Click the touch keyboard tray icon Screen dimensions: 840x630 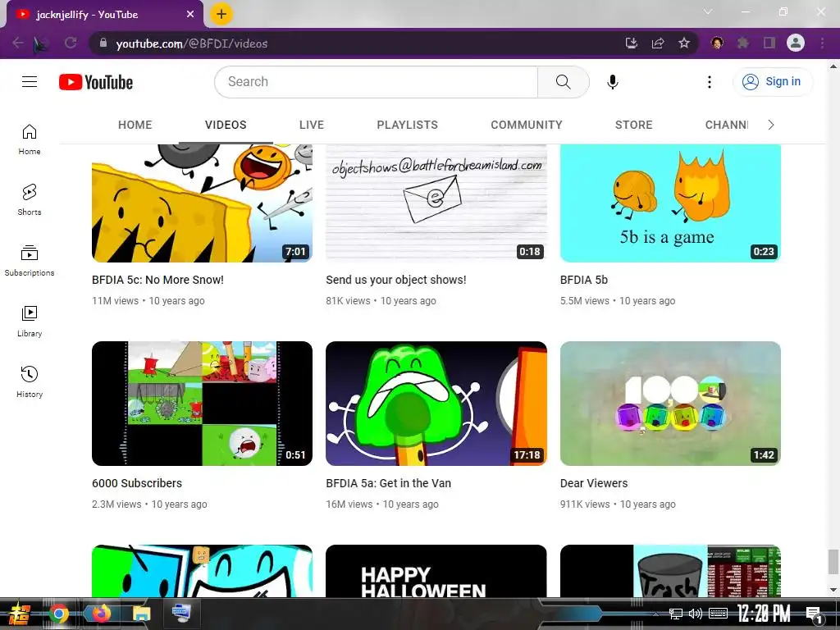pyautogui.click(x=718, y=614)
